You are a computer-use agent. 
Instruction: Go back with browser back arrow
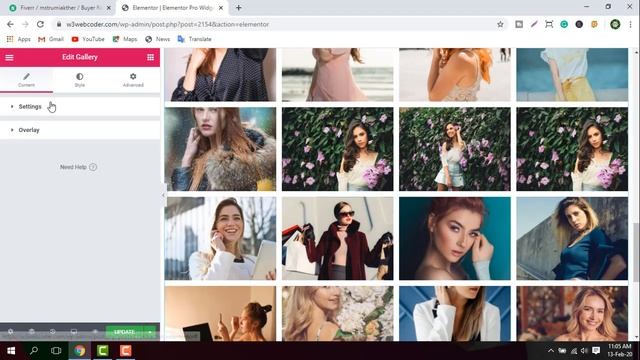click(x=10, y=24)
